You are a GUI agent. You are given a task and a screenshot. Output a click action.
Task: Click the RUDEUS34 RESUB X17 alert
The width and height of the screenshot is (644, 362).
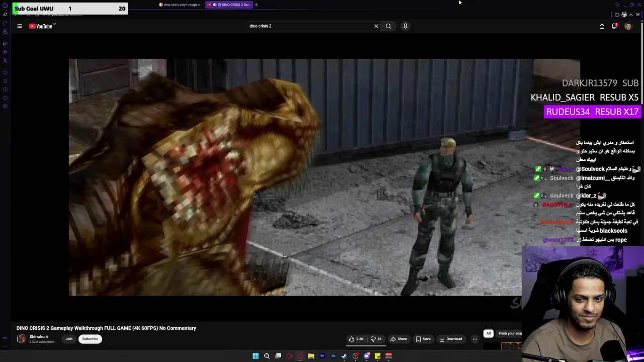[592, 112]
